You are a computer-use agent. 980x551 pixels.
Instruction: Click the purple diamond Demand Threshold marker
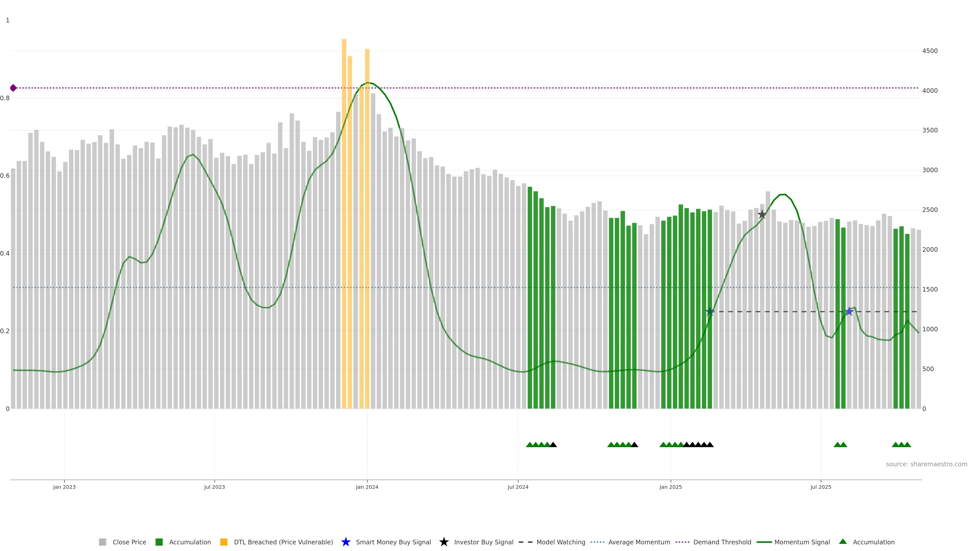pyautogui.click(x=13, y=88)
